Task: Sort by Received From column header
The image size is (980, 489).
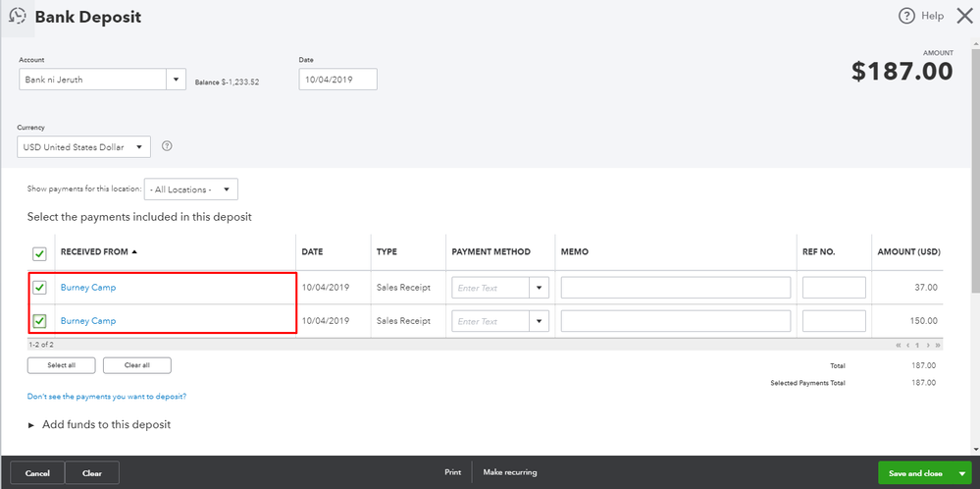Action: (99, 252)
